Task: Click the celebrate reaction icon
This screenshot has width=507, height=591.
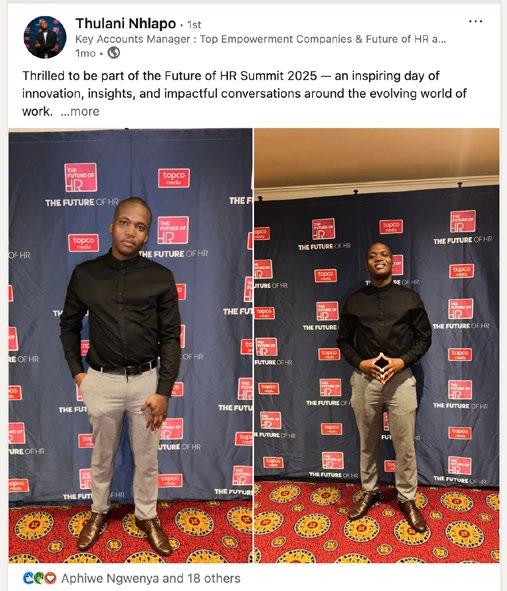Action: (x=39, y=578)
